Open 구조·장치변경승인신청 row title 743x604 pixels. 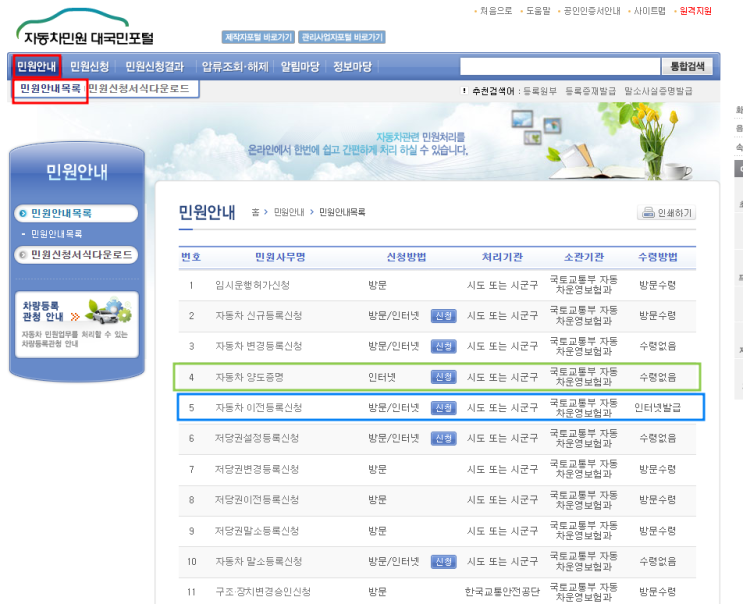click(263, 592)
